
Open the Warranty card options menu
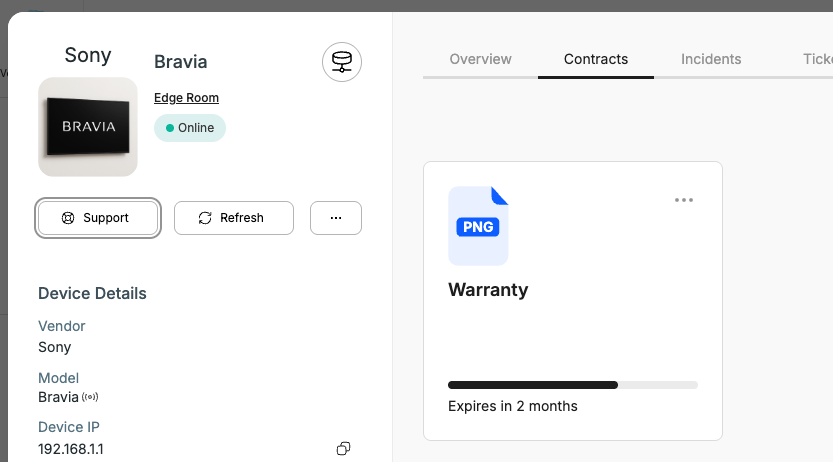[684, 200]
